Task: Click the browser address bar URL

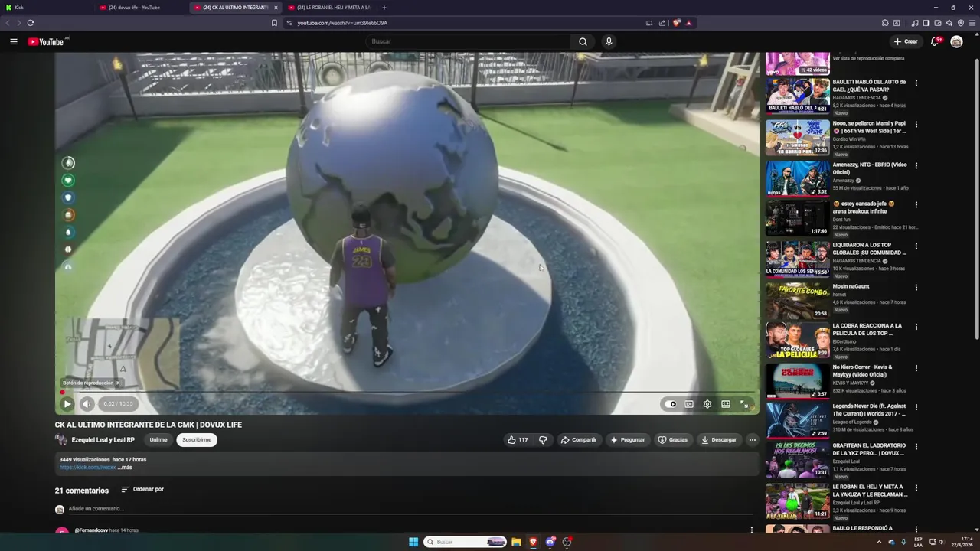Action: pos(342,23)
